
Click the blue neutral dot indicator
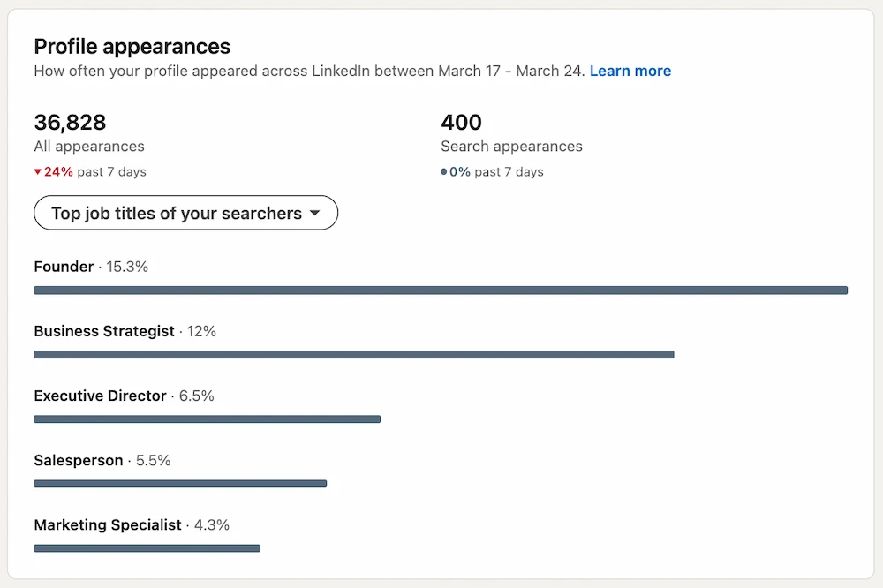446,172
